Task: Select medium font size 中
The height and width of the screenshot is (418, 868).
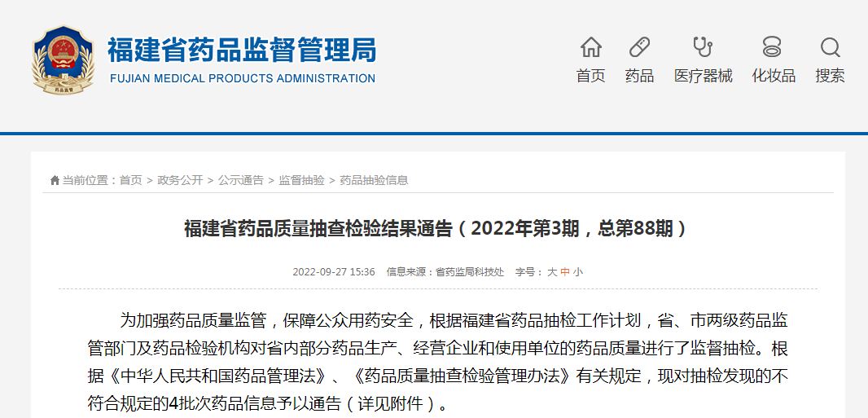Action: click(x=564, y=272)
